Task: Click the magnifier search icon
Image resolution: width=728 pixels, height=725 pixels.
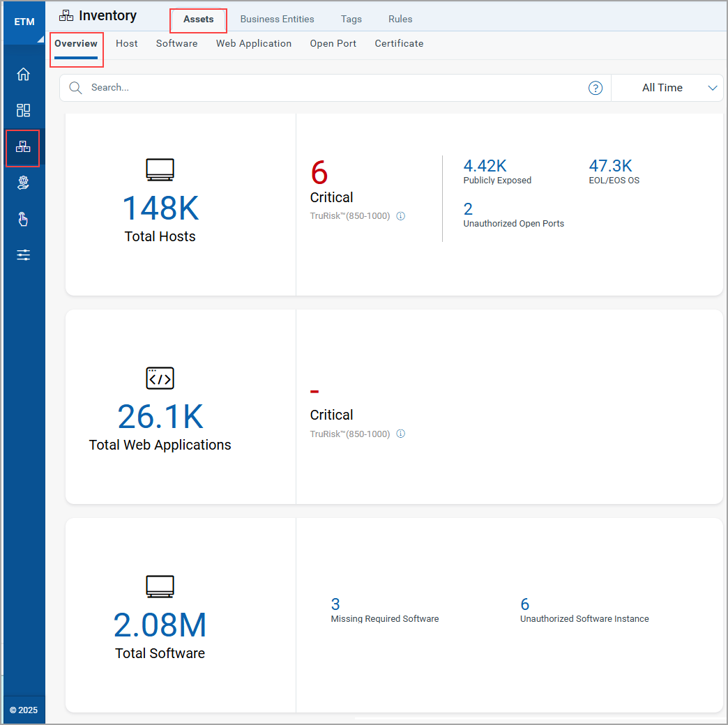Action: (x=75, y=88)
